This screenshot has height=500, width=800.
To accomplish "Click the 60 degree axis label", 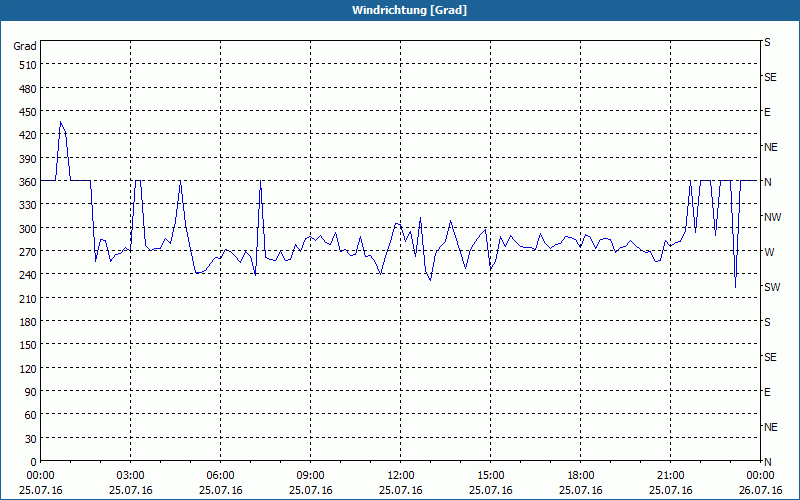I will click(x=31, y=415).
